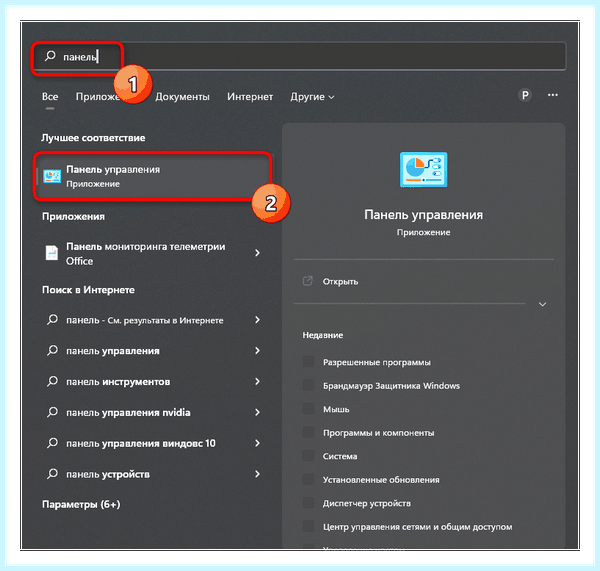Expand arrow for 'панель управления виндовс 10'
The image size is (600, 571).
coord(258,443)
